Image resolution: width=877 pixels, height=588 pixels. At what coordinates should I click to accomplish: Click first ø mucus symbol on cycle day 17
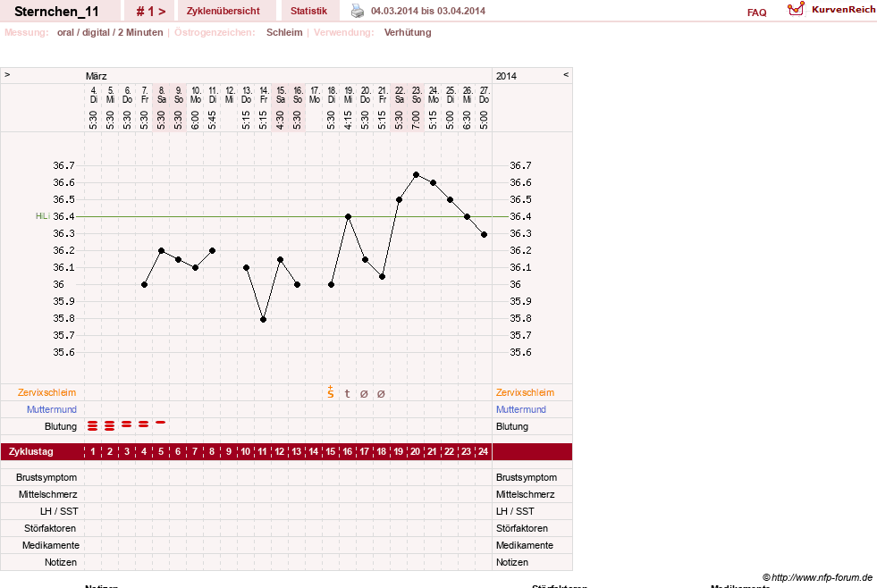click(x=364, y=393)
